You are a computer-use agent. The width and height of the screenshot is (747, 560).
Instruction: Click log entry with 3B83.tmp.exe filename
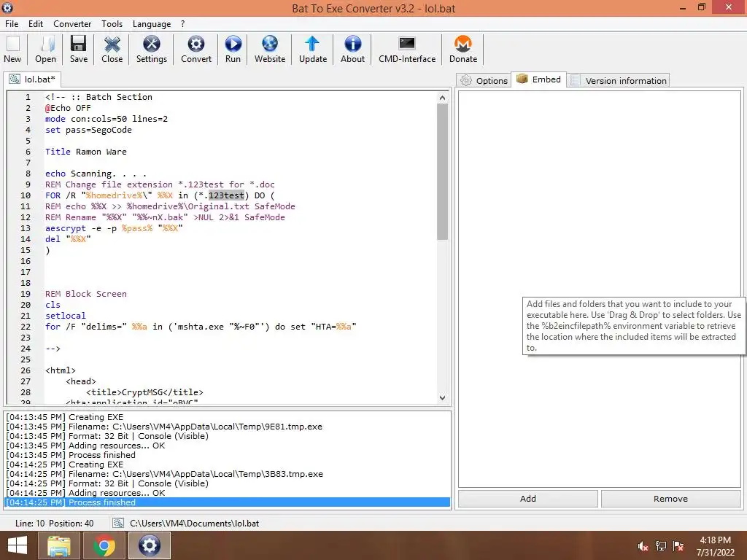[x=164, y=474]
